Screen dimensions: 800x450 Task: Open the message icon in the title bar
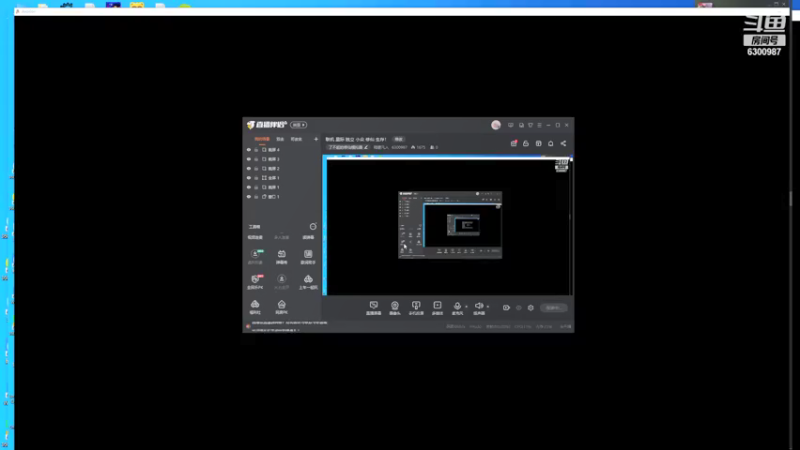[x=511, y=125]
